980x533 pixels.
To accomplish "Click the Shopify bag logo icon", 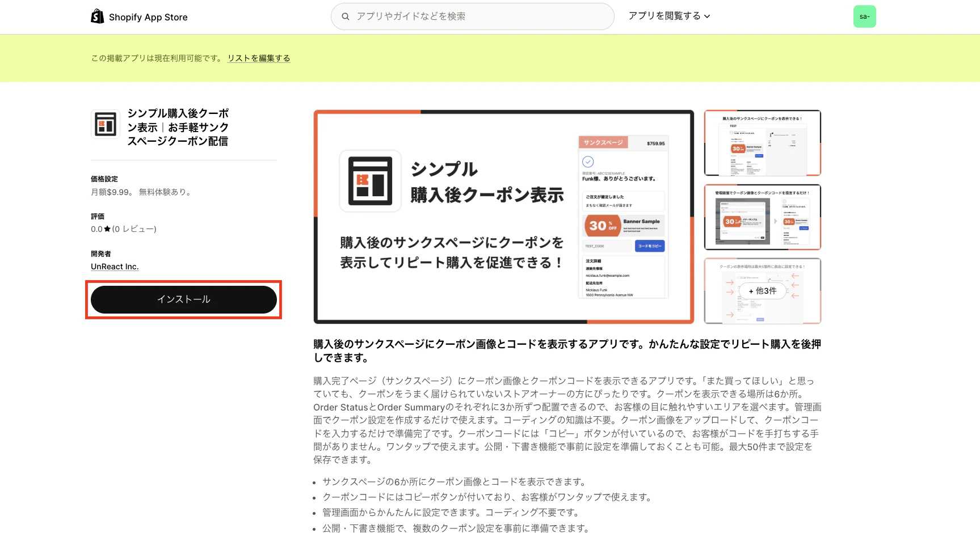I will point(98,16).
